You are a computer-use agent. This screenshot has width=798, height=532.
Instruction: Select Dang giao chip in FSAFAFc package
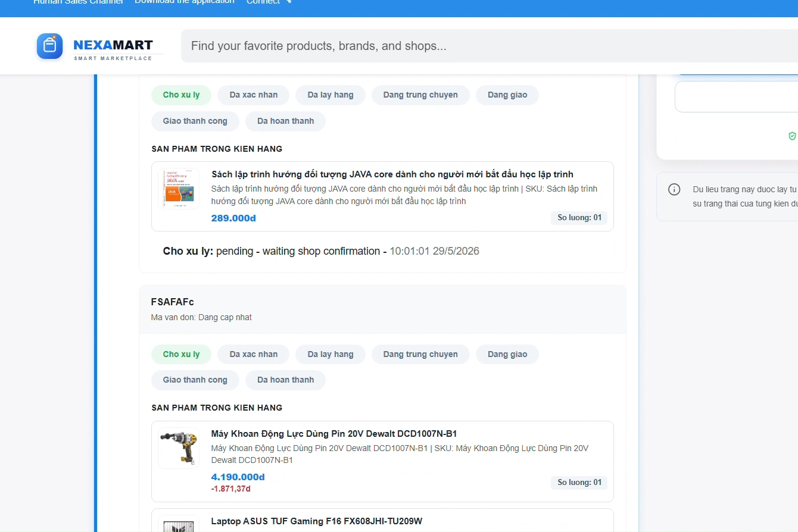click(x=507, y=354)
